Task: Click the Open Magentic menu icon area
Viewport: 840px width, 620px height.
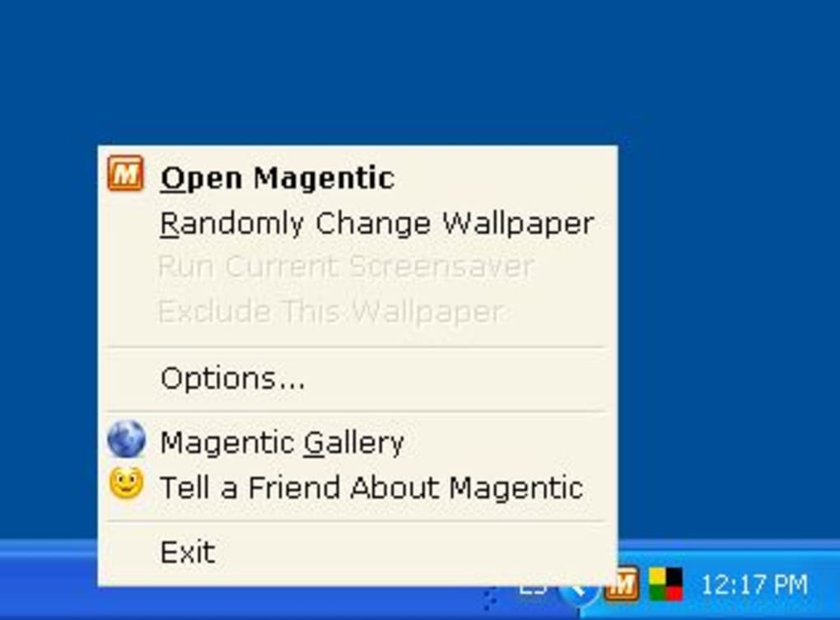Action: [124, 175]
